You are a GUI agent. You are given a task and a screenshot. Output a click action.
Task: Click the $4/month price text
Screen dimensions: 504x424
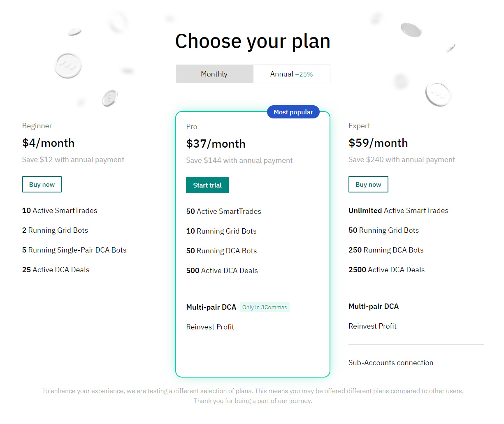(x=48, y=143)
